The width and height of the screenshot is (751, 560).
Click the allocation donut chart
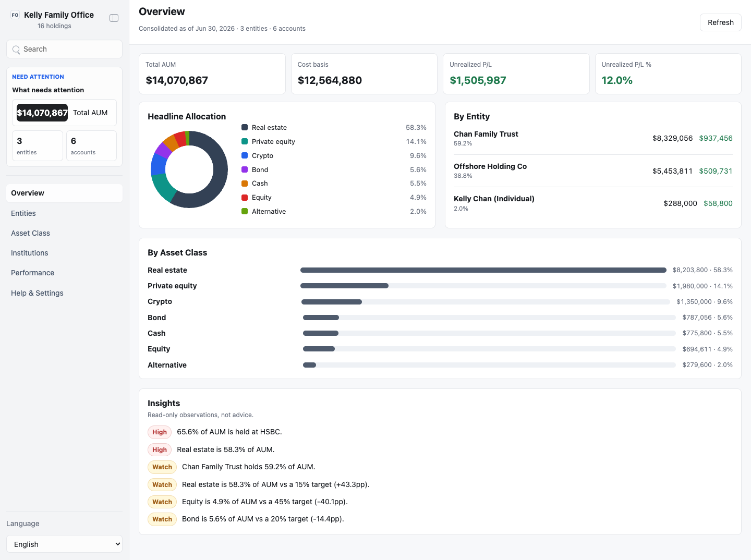pos(189,169)
